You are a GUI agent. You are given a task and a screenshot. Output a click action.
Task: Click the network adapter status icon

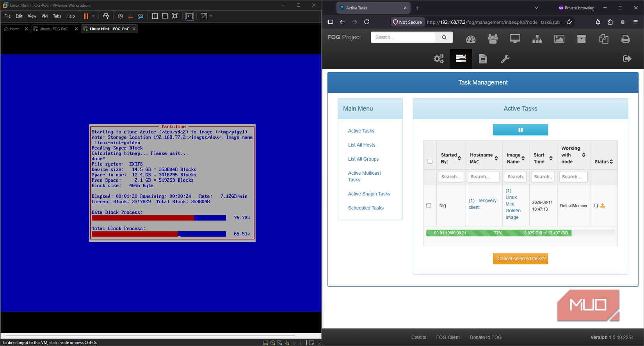click(279, 343)
